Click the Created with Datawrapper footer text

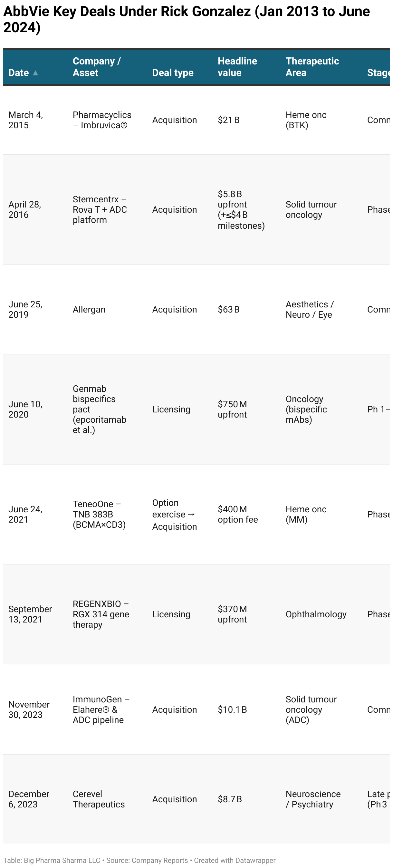(235, 860)
